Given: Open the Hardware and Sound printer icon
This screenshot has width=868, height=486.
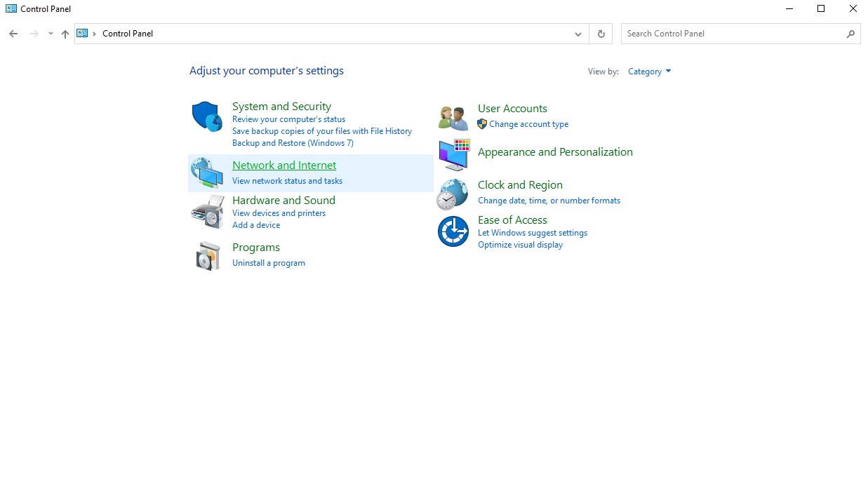Looking at the screenshot, I should (207, 212).
